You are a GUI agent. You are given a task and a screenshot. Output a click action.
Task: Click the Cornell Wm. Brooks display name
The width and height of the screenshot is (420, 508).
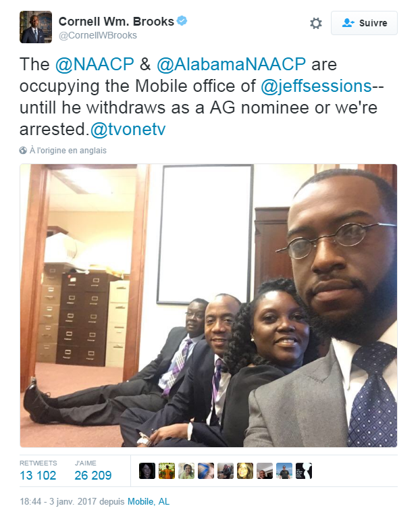click(117, 22)
